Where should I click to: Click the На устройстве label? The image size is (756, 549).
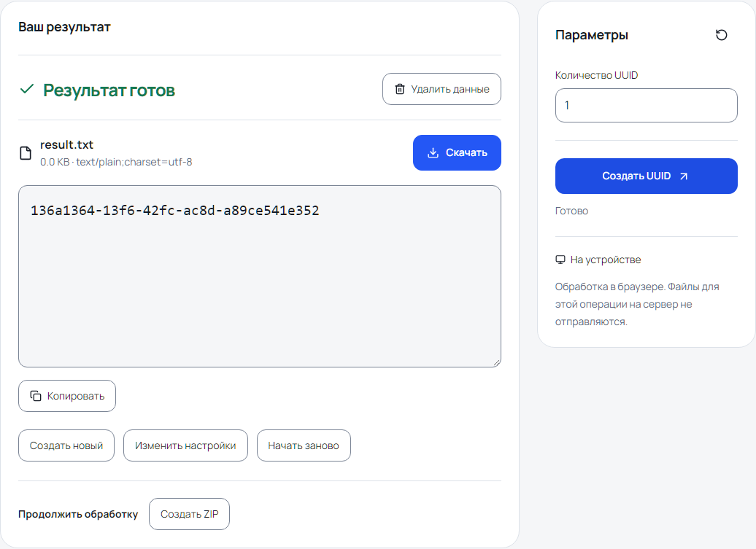pos(606,260)
